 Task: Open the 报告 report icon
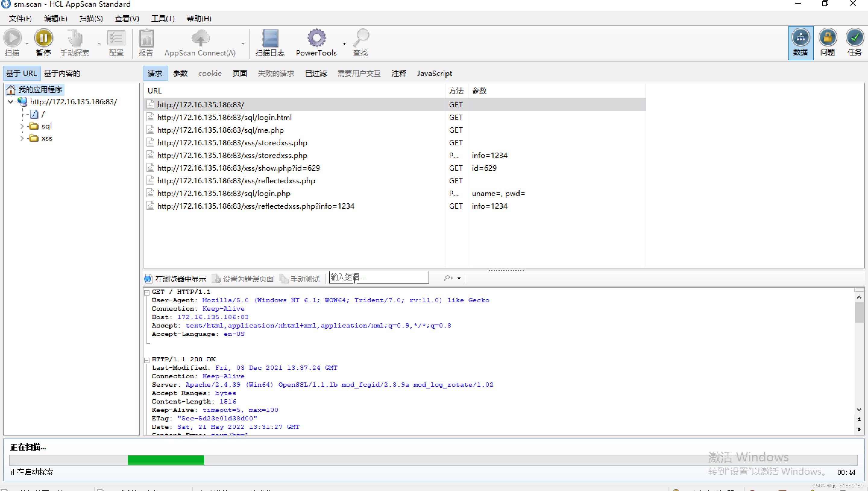coord(146,38)
